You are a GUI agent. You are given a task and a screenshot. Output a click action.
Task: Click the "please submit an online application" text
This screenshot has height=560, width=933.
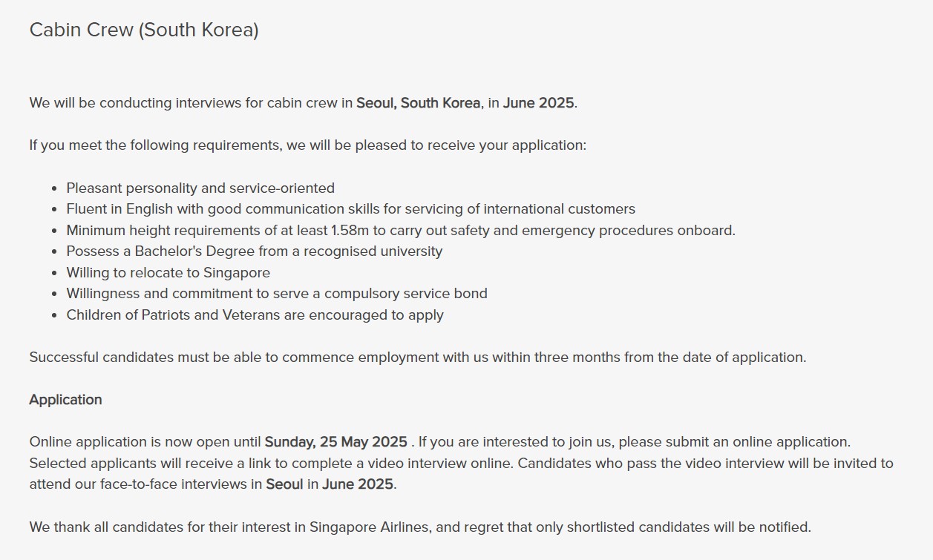(x=734, y=442)
